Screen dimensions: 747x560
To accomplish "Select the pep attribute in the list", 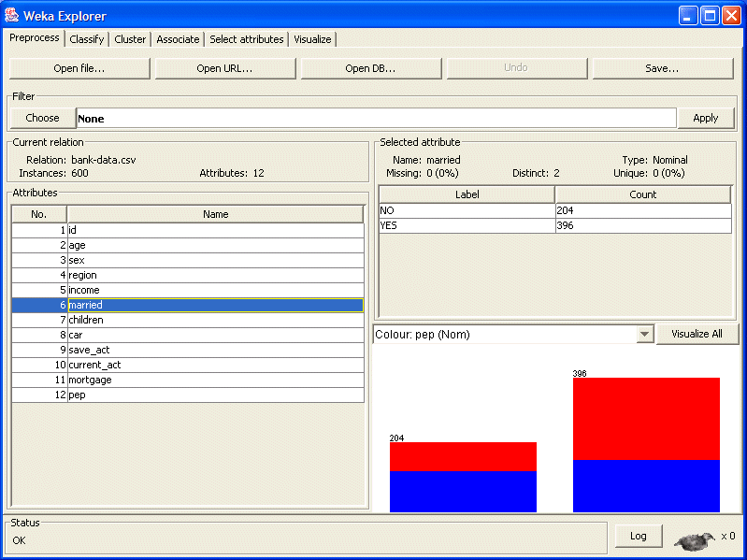I will tap(215, 395).
